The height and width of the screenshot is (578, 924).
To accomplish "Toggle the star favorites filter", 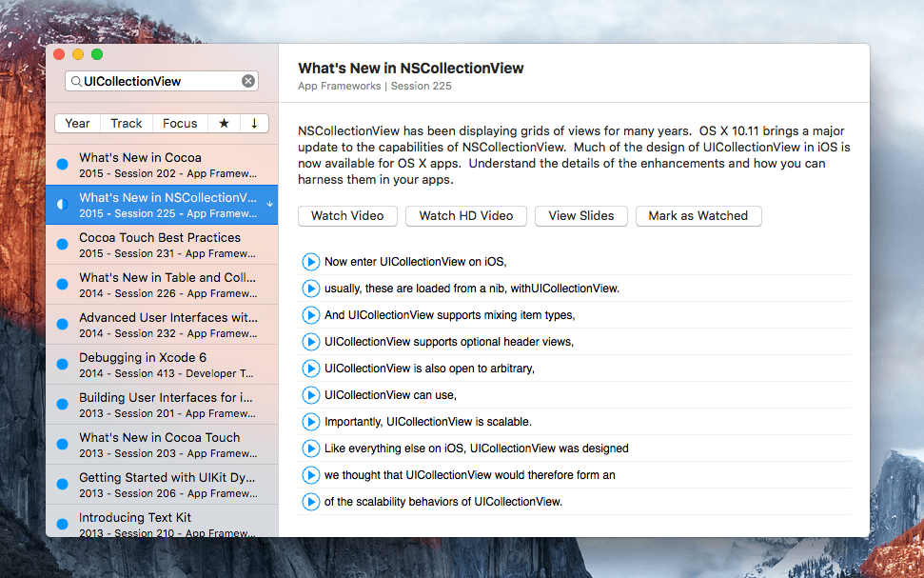I will [224, 123].
